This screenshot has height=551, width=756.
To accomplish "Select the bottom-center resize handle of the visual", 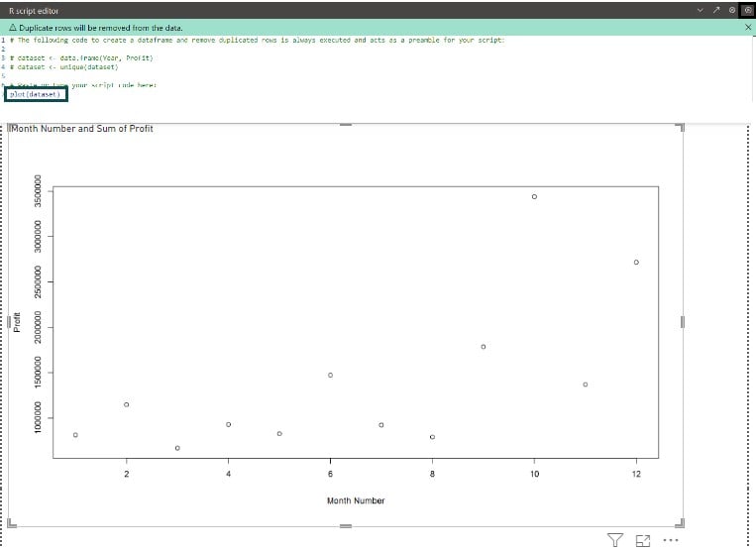I will click(x=346, y=526).
